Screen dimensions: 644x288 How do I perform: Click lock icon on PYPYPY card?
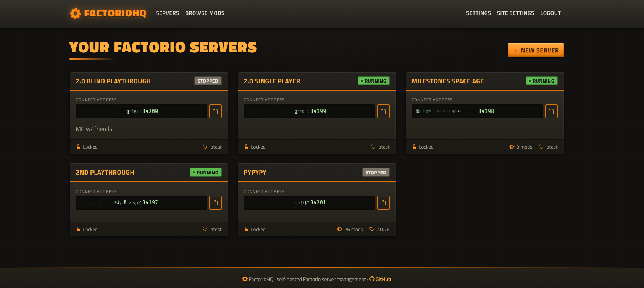click(246, 229)
